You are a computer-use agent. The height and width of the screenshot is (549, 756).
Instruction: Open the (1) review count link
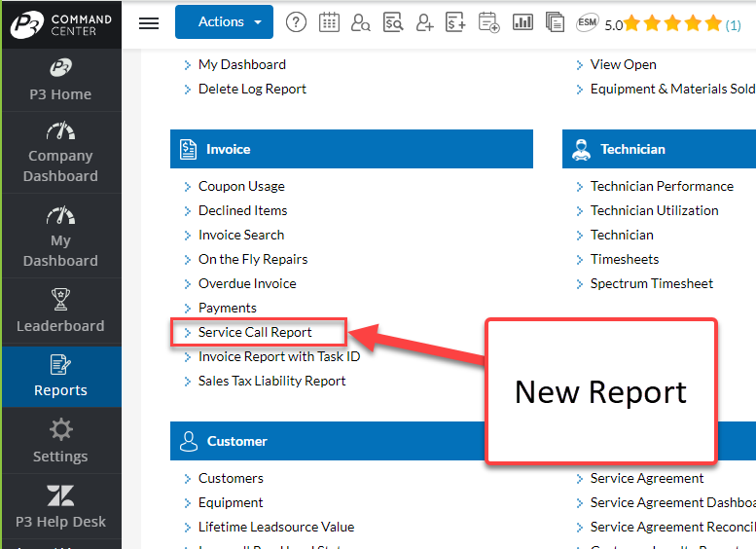[733, 25]
